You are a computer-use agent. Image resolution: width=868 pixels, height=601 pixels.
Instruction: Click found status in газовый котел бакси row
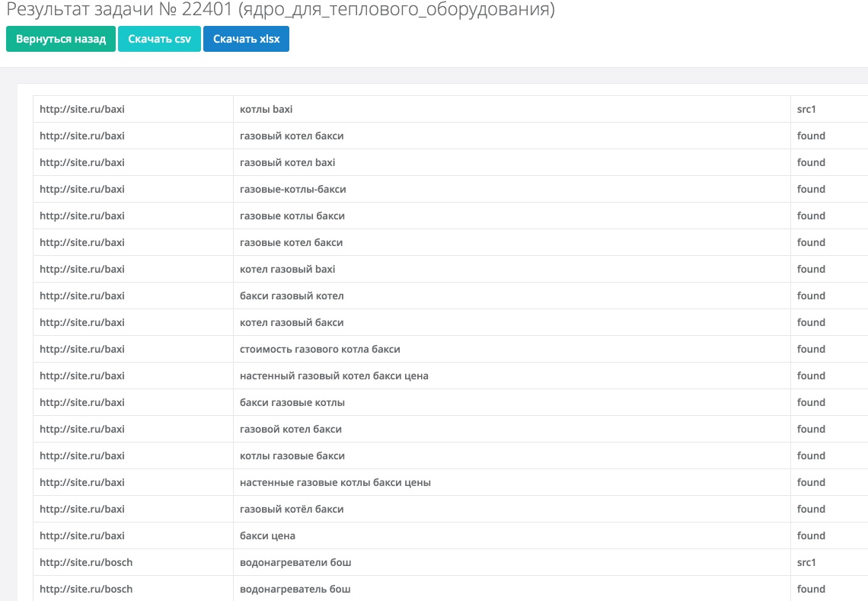811,136
